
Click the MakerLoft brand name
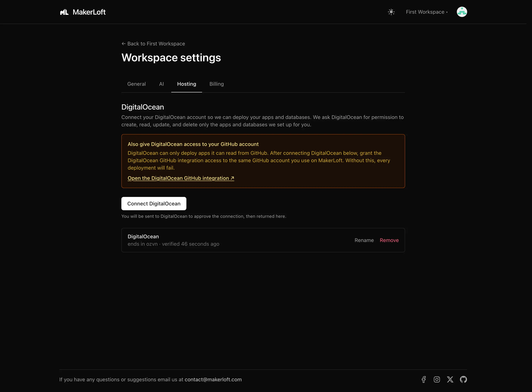89,12
